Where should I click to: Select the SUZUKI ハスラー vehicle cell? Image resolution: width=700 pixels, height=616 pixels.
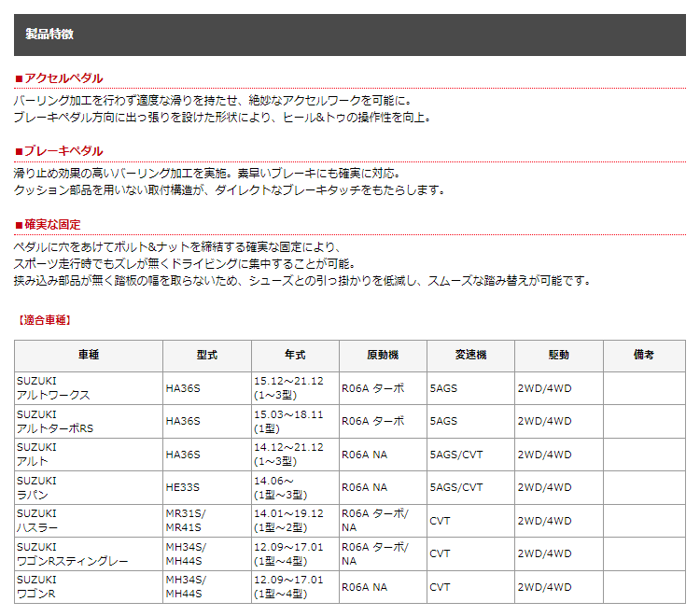[x=89, y=521]
